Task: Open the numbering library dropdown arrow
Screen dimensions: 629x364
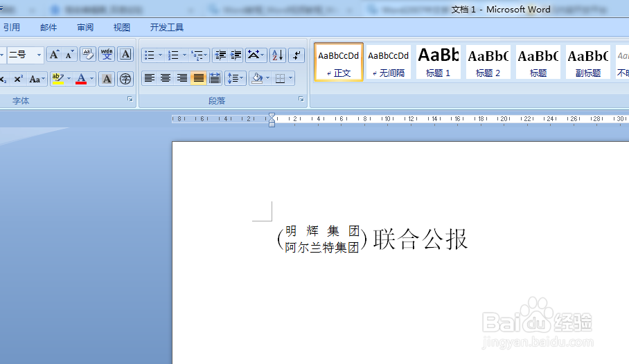Action: point(184,55)
